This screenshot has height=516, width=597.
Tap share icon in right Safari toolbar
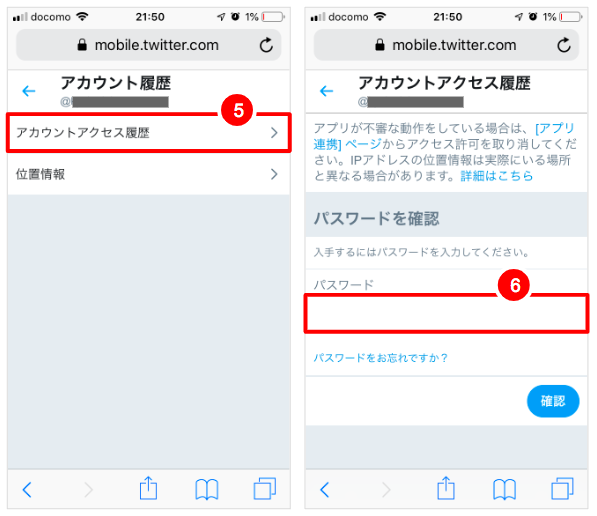point(446,488)
